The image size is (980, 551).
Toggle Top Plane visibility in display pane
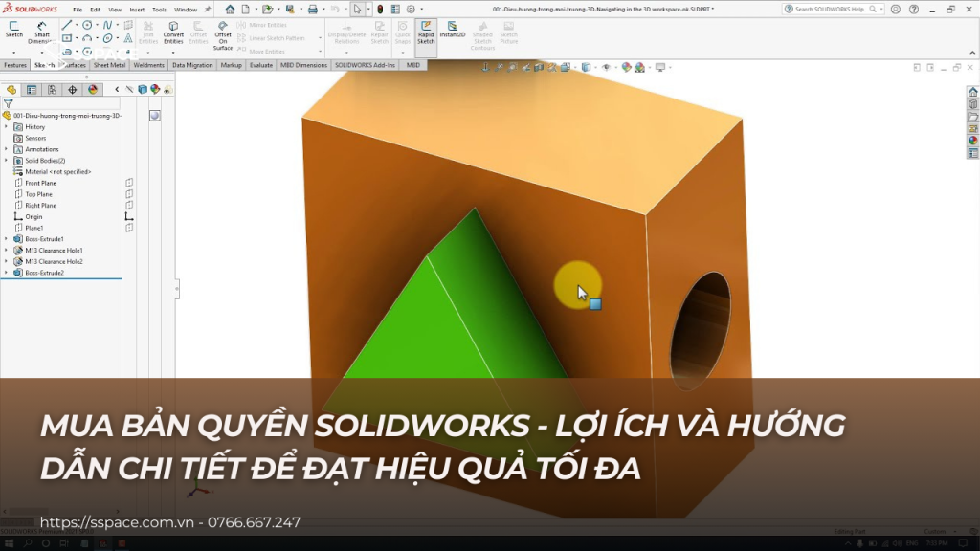click(129, 194)
